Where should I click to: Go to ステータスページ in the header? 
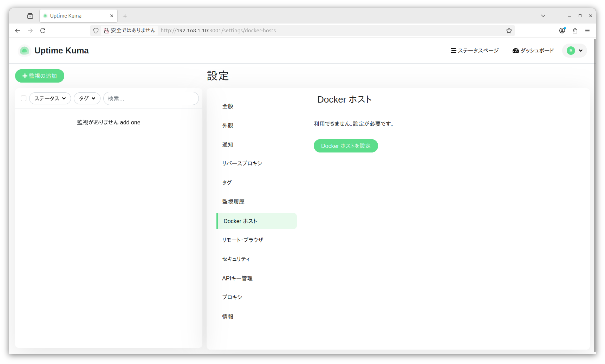pyautogui.click(x=474, y=51)
